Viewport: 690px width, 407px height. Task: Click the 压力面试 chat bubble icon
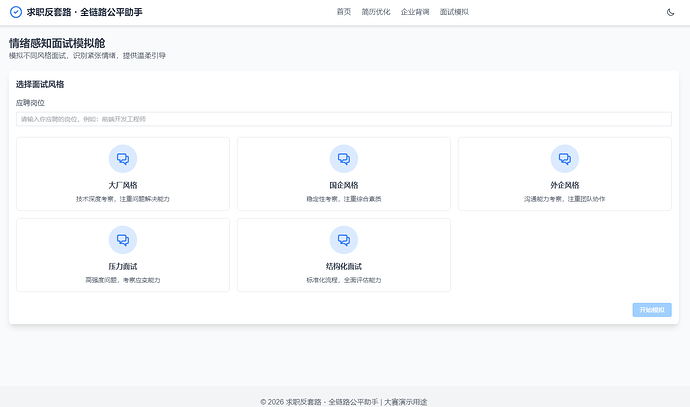click(123, 240)
